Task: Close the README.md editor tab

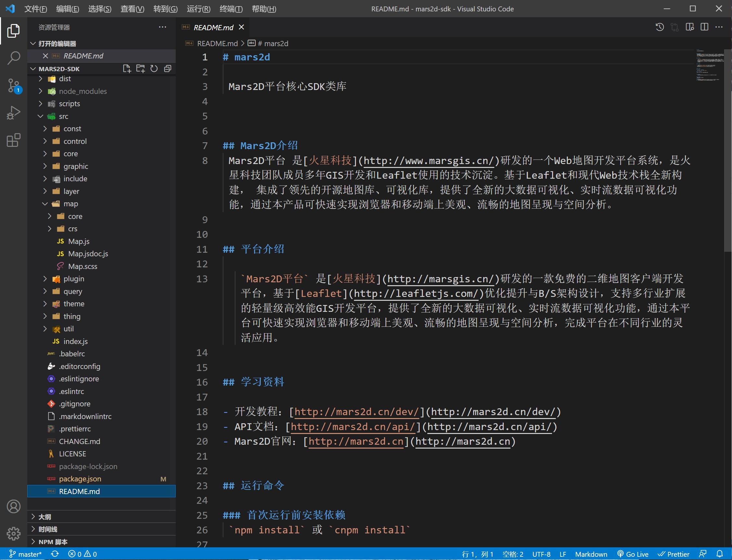Action: [x=242, y=27]
